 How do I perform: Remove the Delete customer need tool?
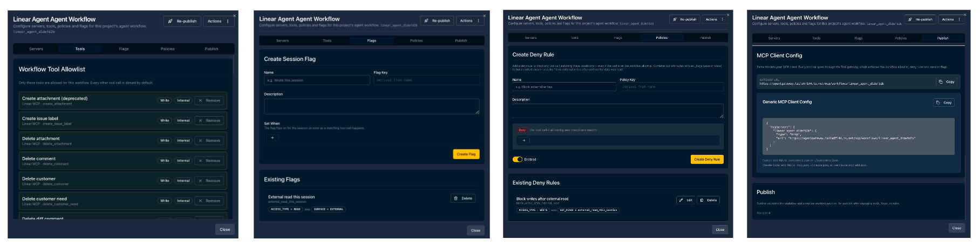coord(209,201)
